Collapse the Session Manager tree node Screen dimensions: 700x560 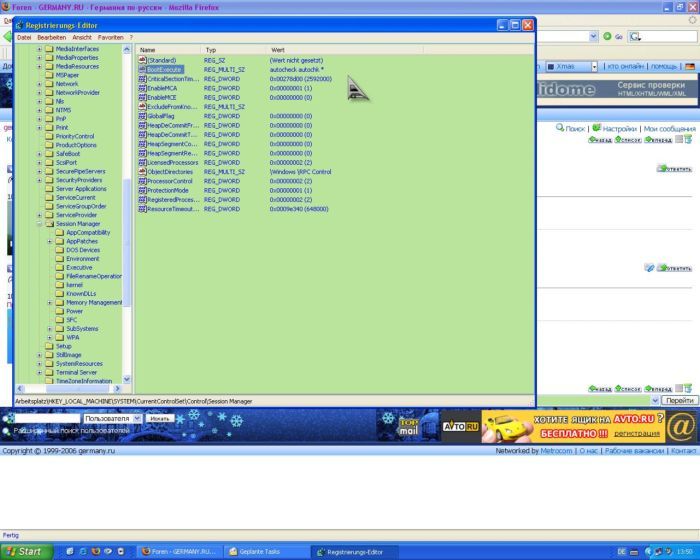click(40, 224)
